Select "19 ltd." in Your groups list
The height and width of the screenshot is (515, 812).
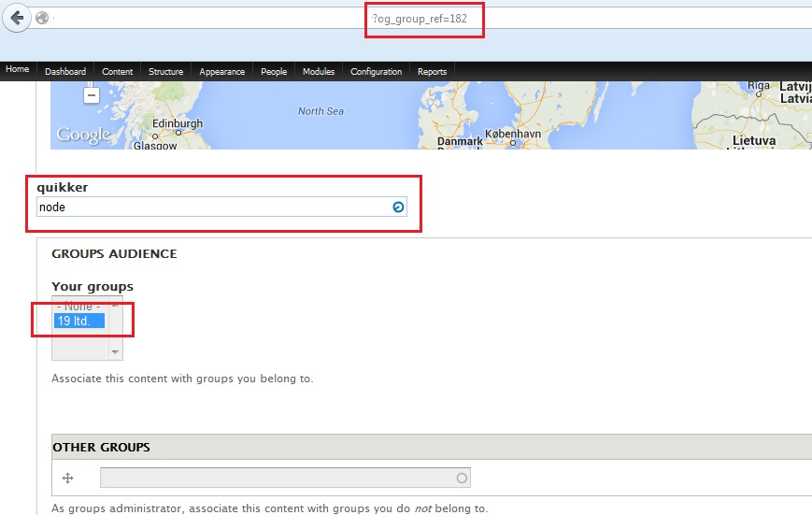(x=79, y=322)
